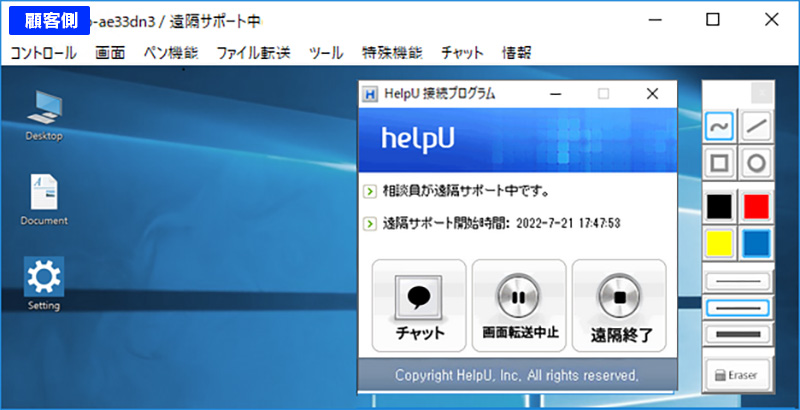Select the freehand curve pen tool

pyautogui.click(x=719, y=126)
